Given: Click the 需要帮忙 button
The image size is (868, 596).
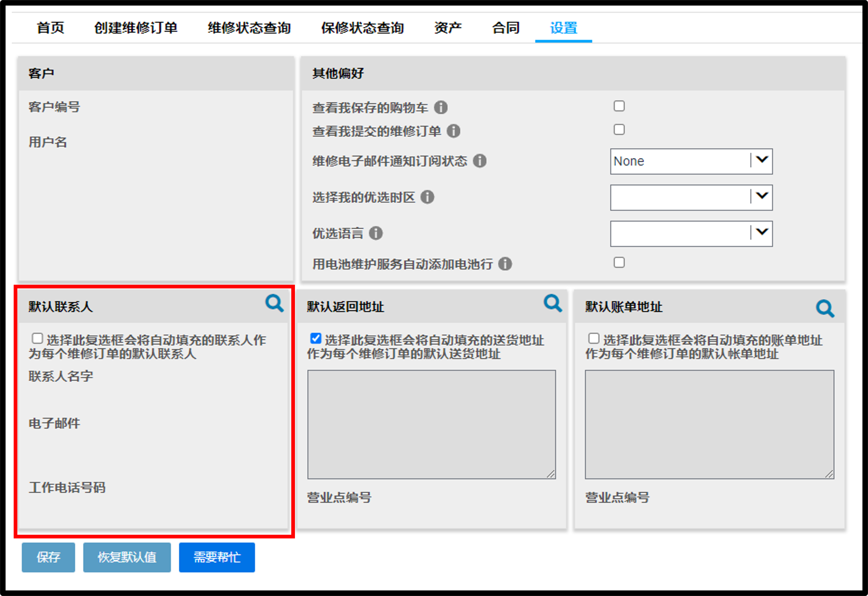Looking at the screenshot, I should (217, 557).
